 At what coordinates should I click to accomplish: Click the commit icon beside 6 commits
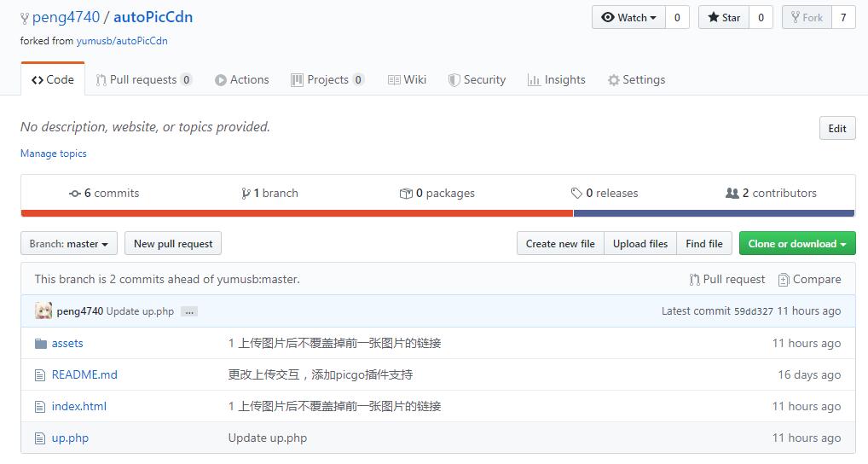(75, 194)
